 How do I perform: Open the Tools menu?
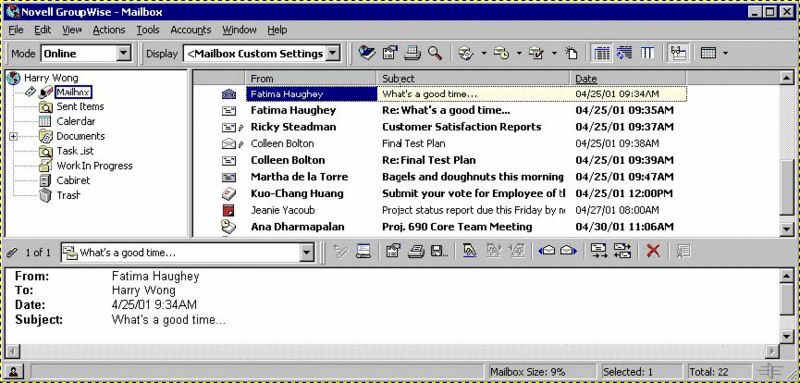(148, 30)
